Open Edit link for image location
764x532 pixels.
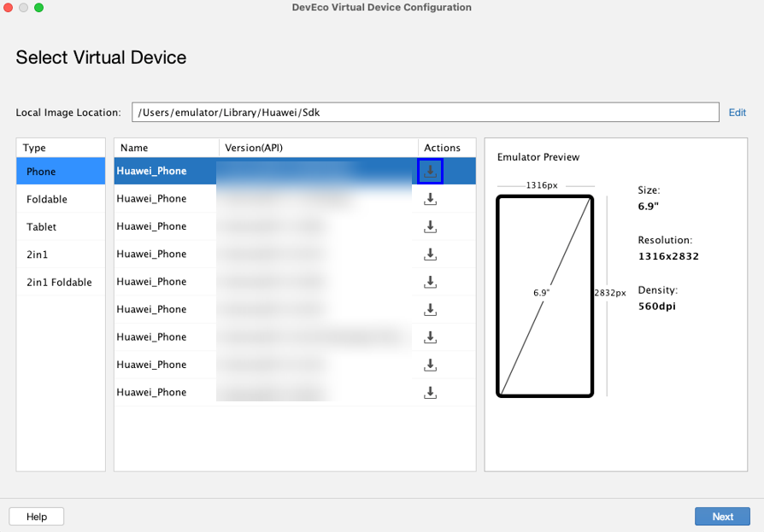(x=738, y=113)
